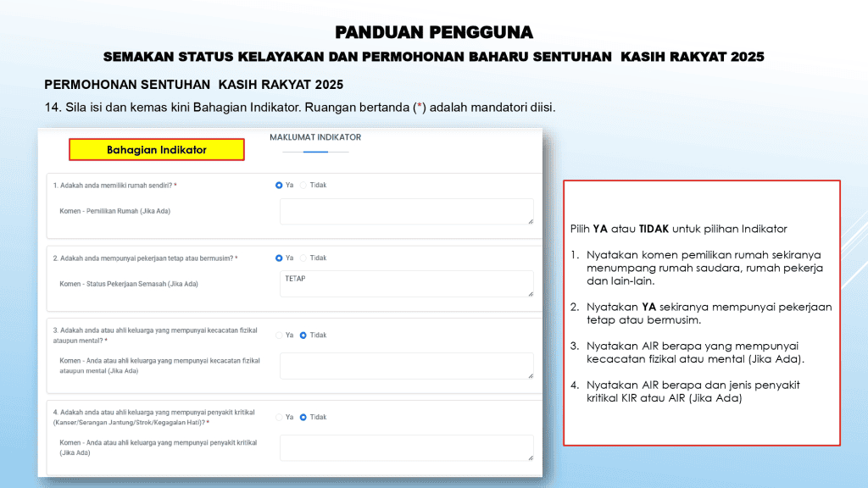Screen dimensions: 868x488
Task: Pick Ya for critical illness question
Action: pyautogui.click(x=279, y=417)
